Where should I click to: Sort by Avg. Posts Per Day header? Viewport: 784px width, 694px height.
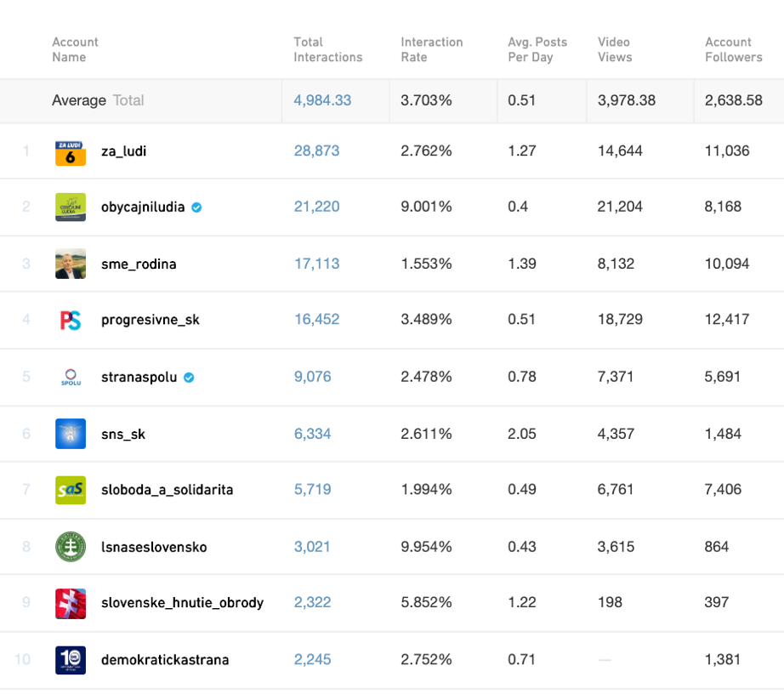(x=537, y=49)
